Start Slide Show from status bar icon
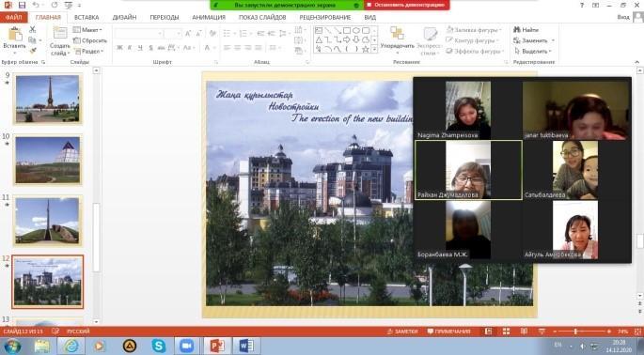 tap(542, 332)
